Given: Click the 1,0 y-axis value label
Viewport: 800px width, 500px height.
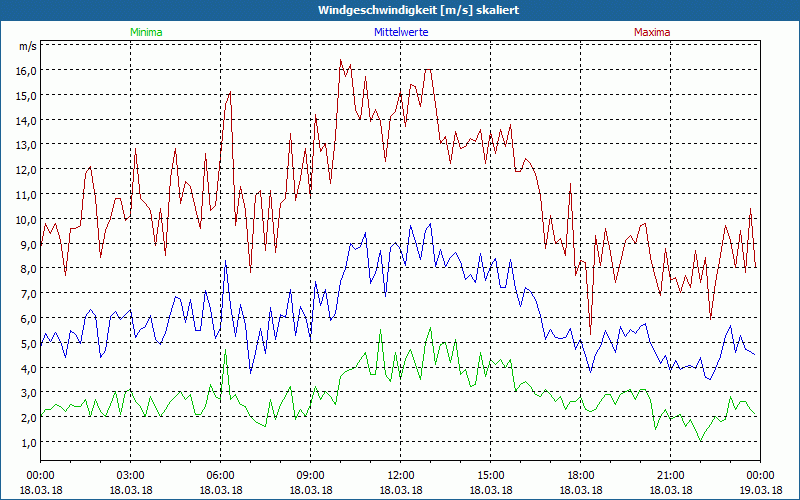Looking at the screenshot, I should [27, 442].
